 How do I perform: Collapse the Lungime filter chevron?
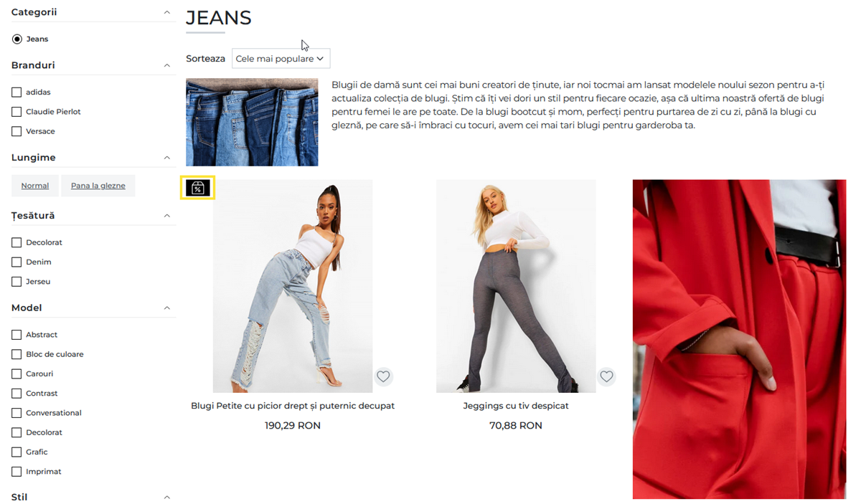point(167,158)
